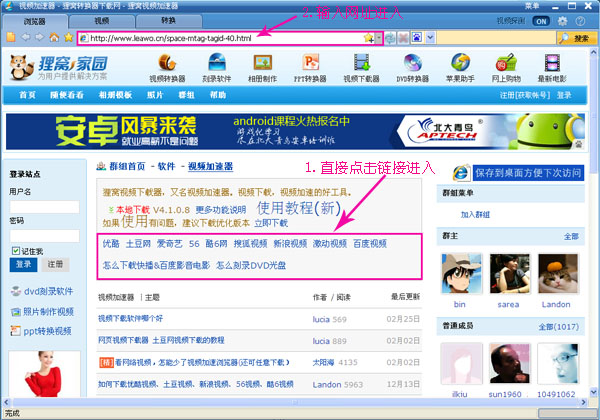Click the 加入群组 link
The height and width of the screenshot is (420, 600).
[475, 215]
